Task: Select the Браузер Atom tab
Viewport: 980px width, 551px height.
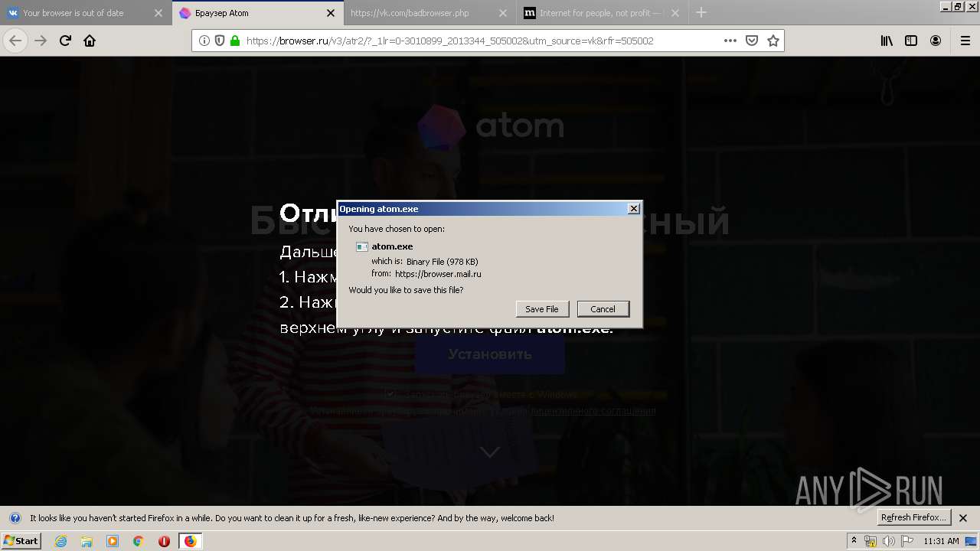Action: pyautogui.click(x=258, y=13)
